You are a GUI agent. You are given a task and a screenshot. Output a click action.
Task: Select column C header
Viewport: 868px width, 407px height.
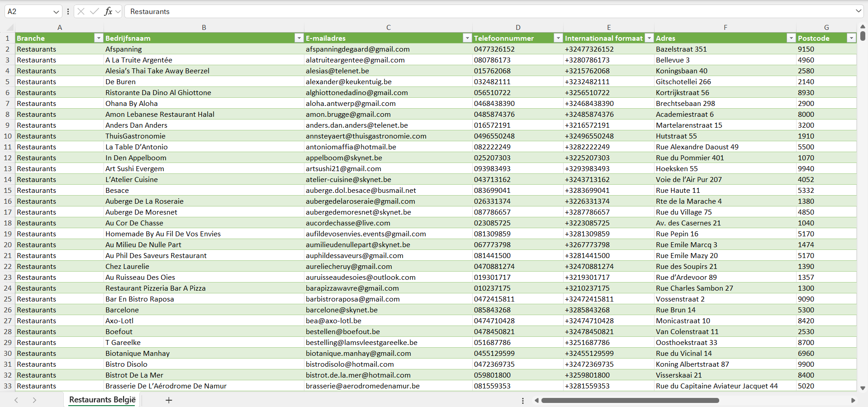pyautogui.click(x=388, y=27)
